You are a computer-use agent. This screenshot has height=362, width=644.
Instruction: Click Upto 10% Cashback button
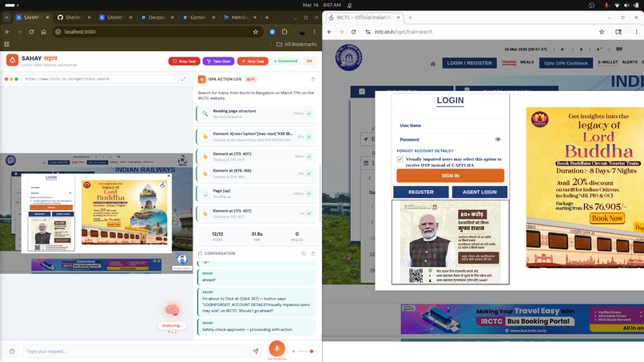566,63
